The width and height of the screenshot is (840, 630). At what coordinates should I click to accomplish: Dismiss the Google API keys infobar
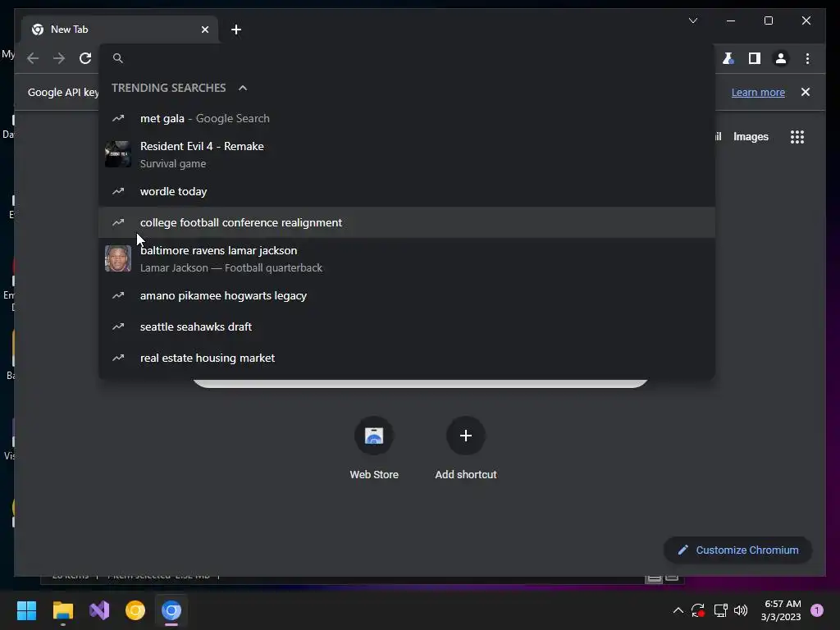(806, 92)
